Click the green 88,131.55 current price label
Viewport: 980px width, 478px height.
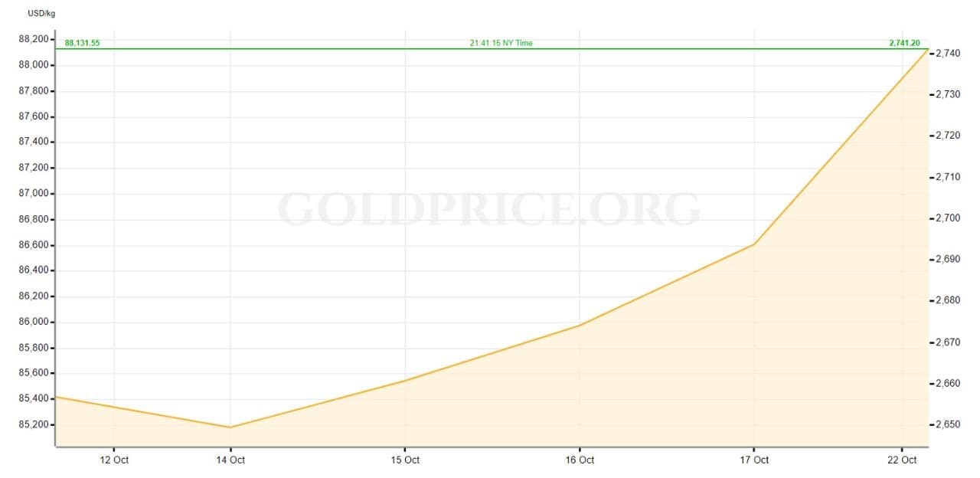click(x=82, y=43)
